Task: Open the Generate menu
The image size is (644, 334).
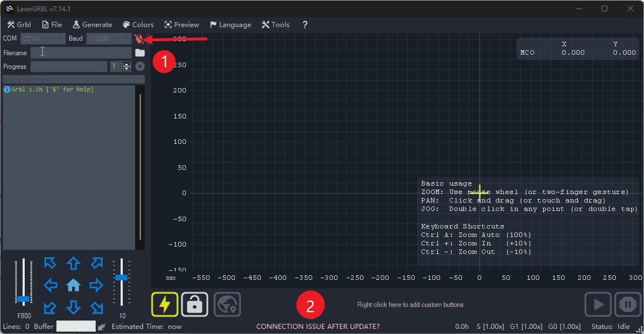Action: click(x=92, y=25)
